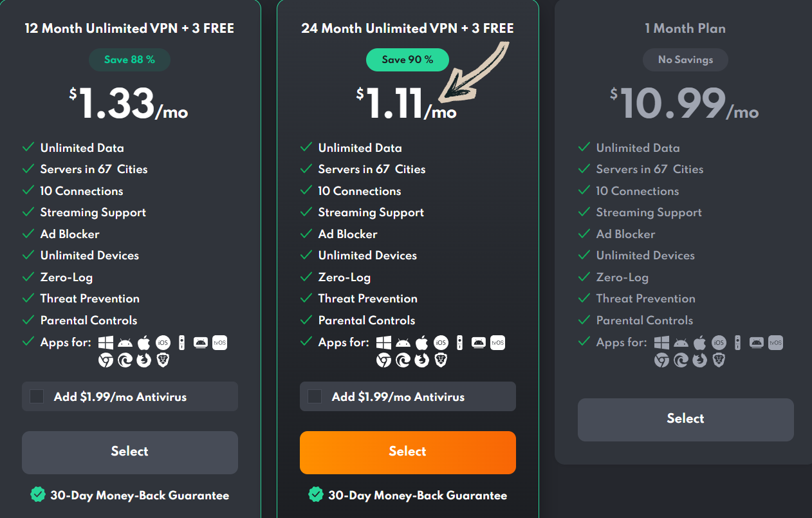Click the Save 88 % badge
This screenshot has height=518, width=812.
point(129,59)
